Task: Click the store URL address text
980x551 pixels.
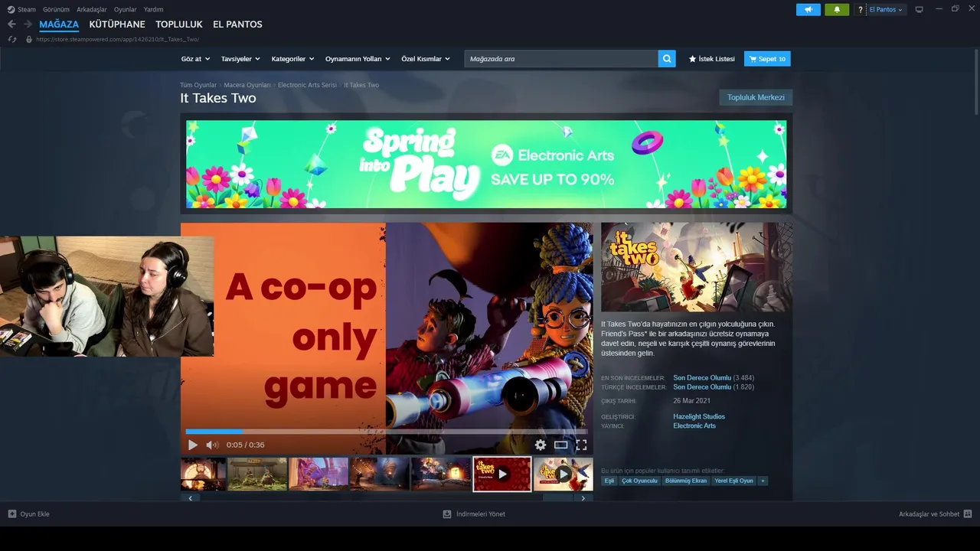Action: pos(118,39)
